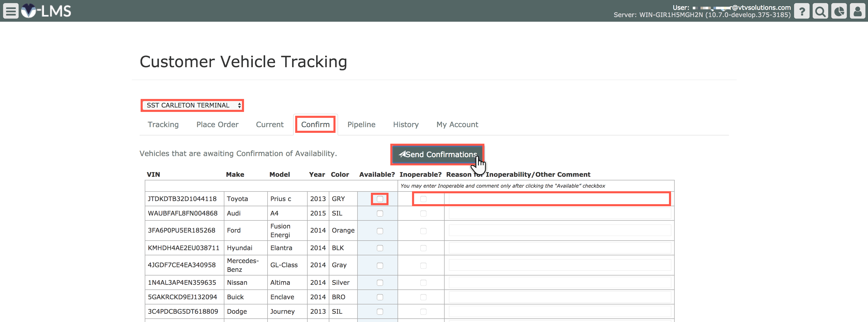This screenshot has width=868, height=322.
Task: Click the V-LMS logo
Action: pos(46,11)
